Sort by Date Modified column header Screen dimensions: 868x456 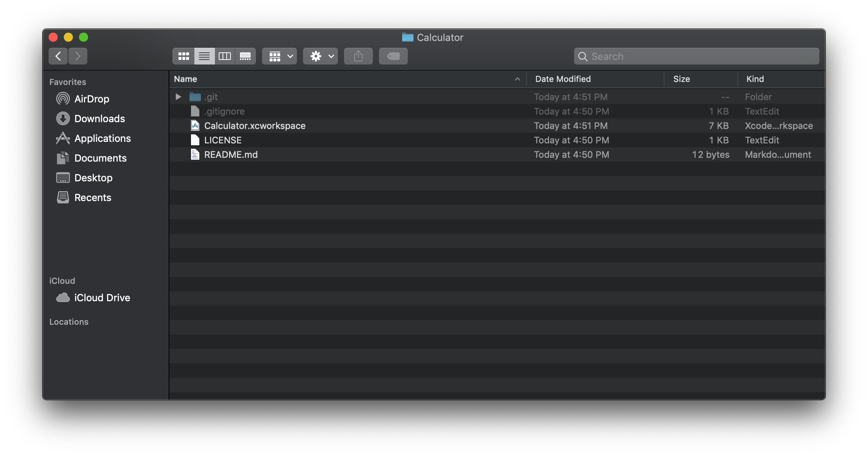click(x=563, y=79)
